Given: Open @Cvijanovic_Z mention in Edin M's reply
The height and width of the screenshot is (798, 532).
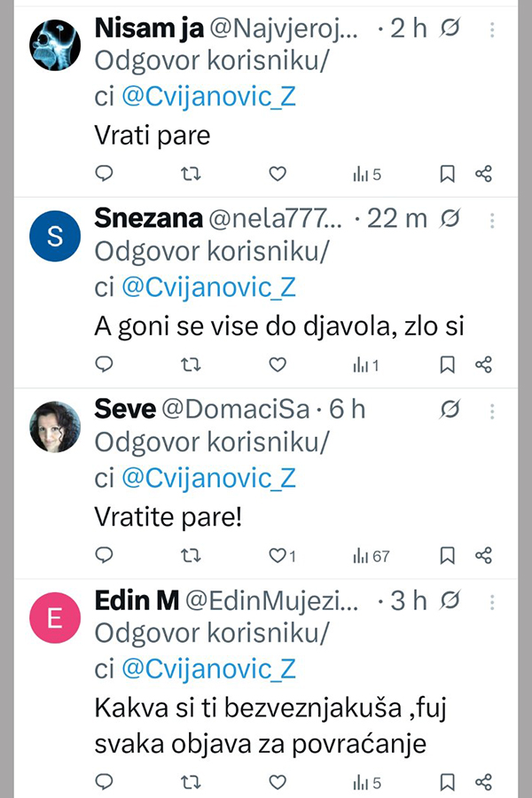Looking at the screenshot, I should [x=208, y=669].
